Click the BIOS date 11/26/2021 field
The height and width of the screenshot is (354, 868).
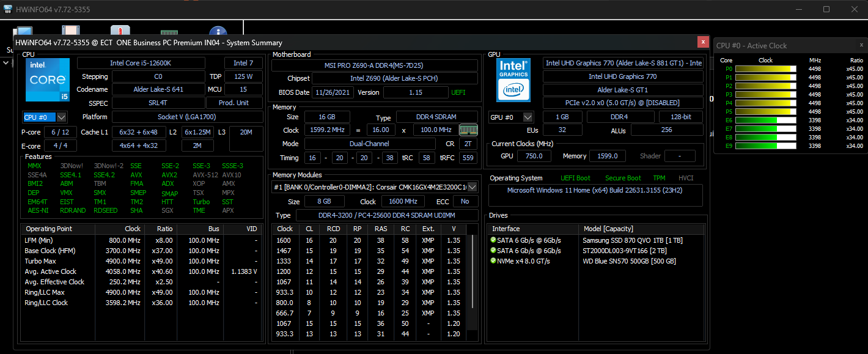(332, 92)
